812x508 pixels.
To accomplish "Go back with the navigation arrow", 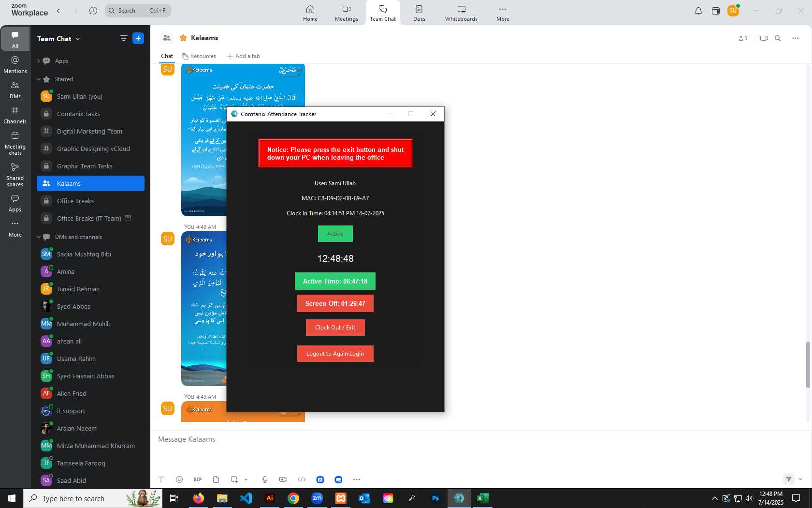I will [x=58, y=11].
